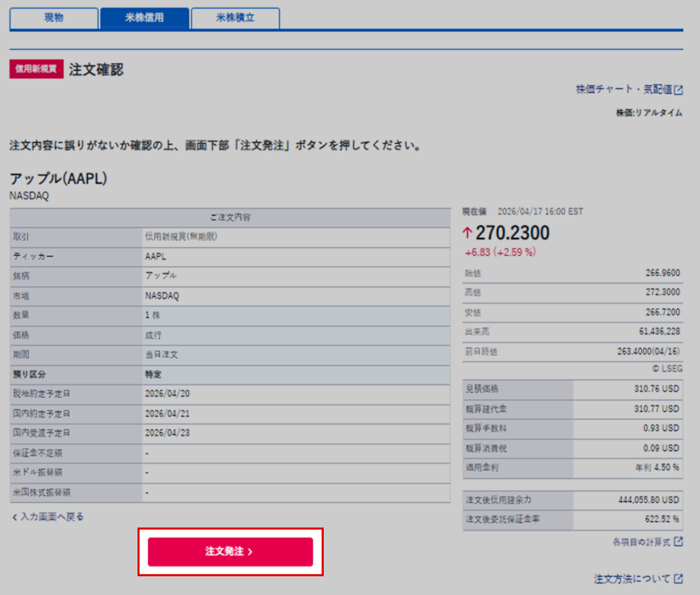Click the 国内受渡予定日 date 2026/04/23

point(167,433)
